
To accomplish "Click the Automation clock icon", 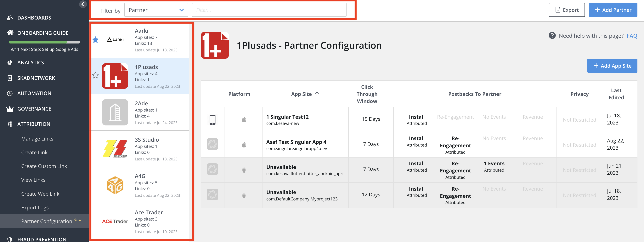I will (10, 93).
